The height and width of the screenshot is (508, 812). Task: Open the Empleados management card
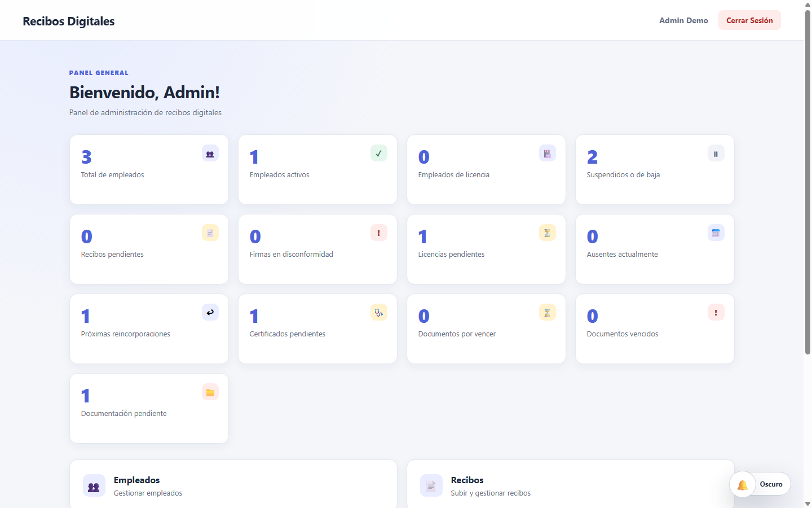(233, 484)
